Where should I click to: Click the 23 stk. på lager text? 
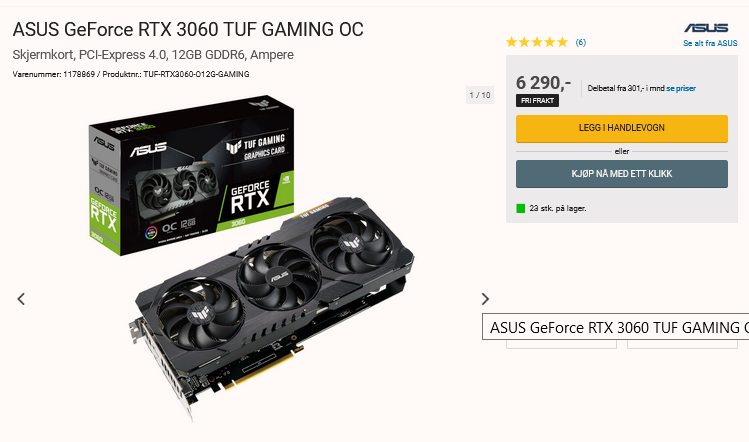tap(557, 208)
